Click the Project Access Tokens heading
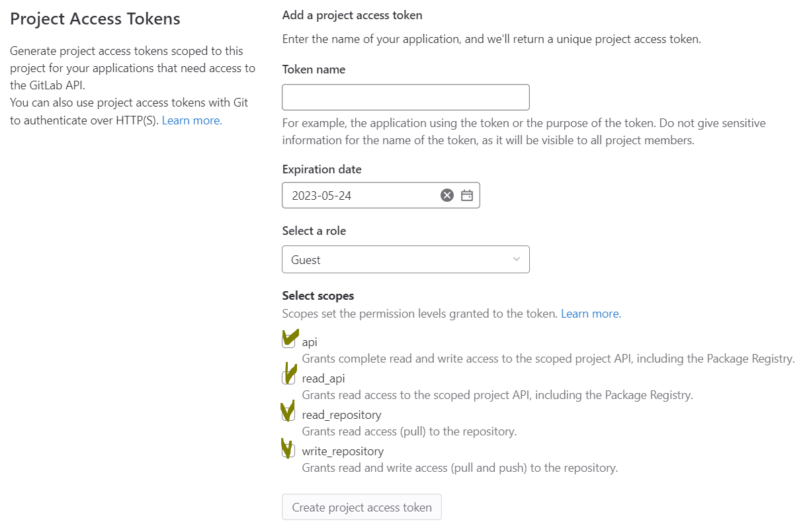Image resolution: width=811 pixels, height=532 pixels. point(95,19)
